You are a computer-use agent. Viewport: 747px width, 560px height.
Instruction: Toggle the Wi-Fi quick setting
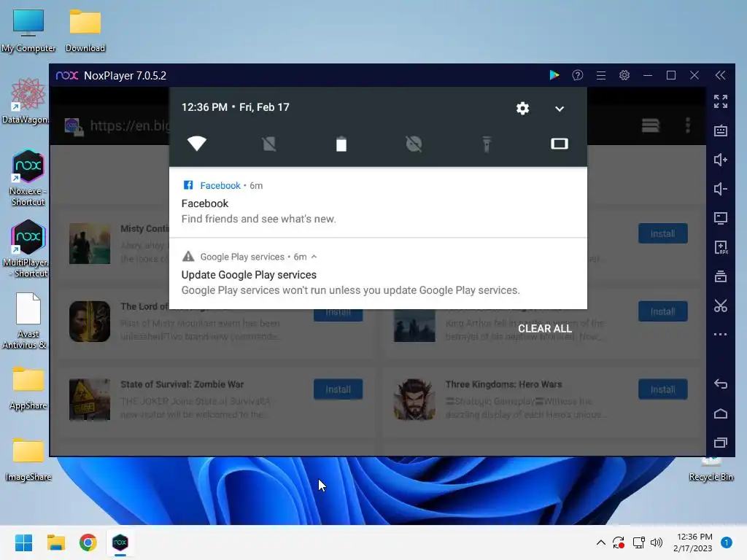pos(197,144)
